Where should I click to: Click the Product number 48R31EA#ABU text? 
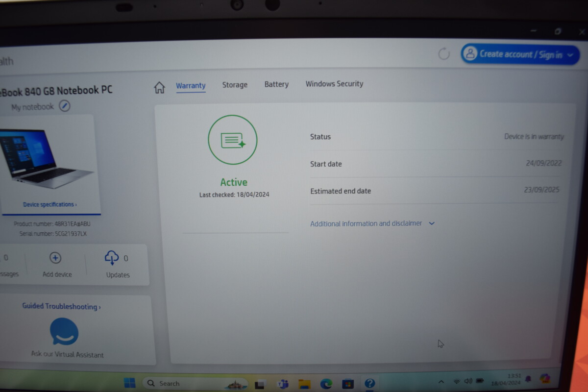point(52,224)
